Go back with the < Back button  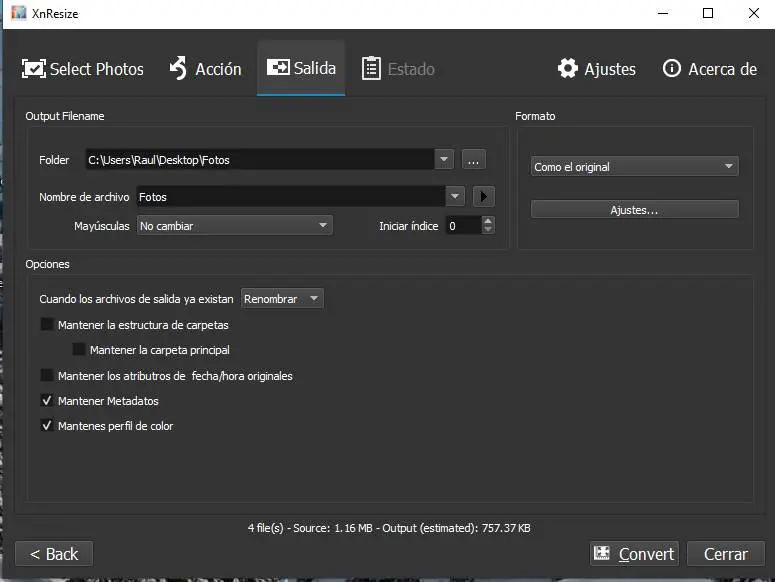tap(54, 554)
